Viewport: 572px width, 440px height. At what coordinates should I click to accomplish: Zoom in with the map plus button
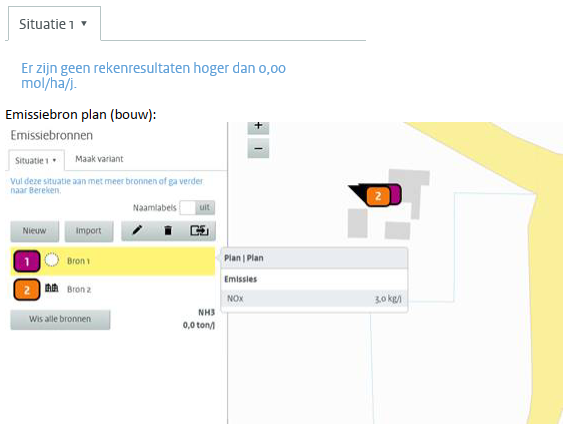tap(258, 127)
